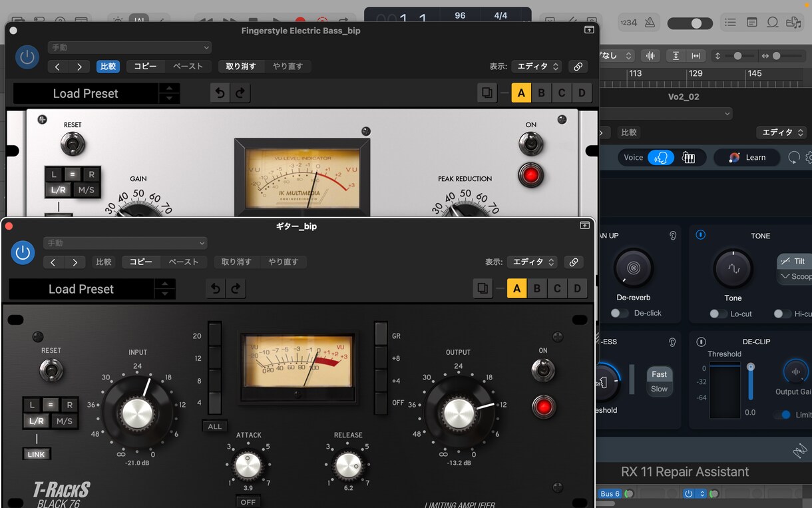Click the Tone knob in RX 11
Viewport: 812px width, 508px height.
tap(733, 269)
